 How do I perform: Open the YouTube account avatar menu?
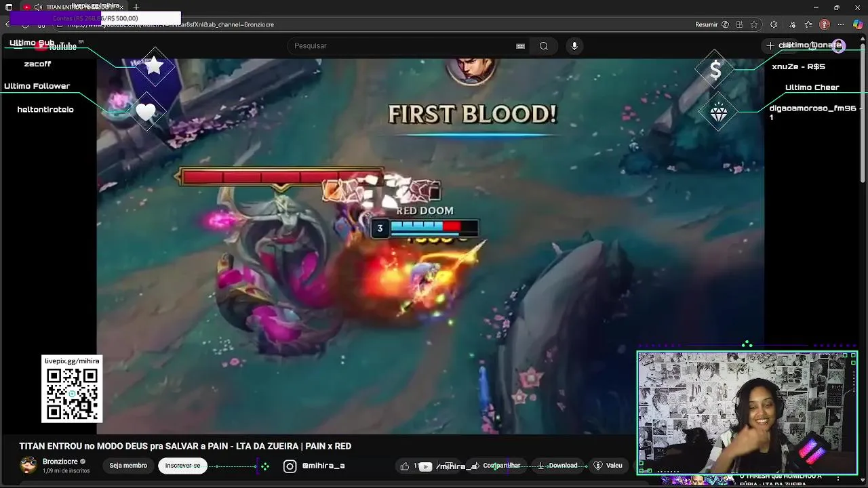tap(839, 46)
